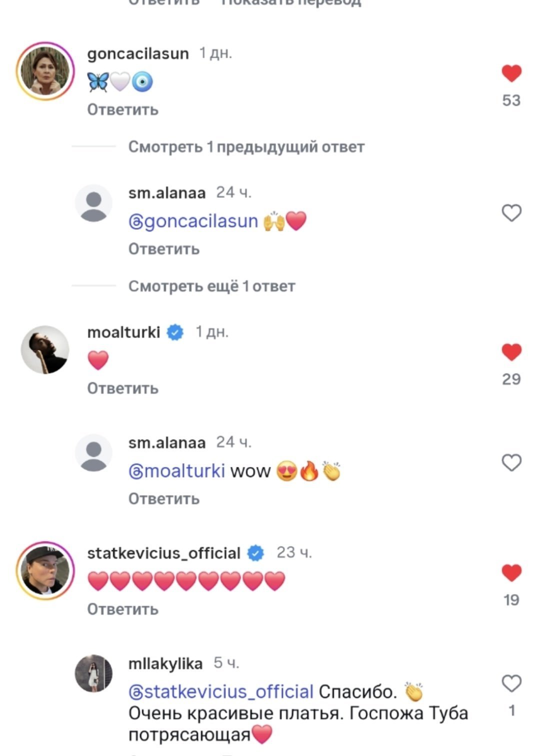Reply to goncacilasun's comment
This screenshot has width=540, height=756.
tap(122, 109)
